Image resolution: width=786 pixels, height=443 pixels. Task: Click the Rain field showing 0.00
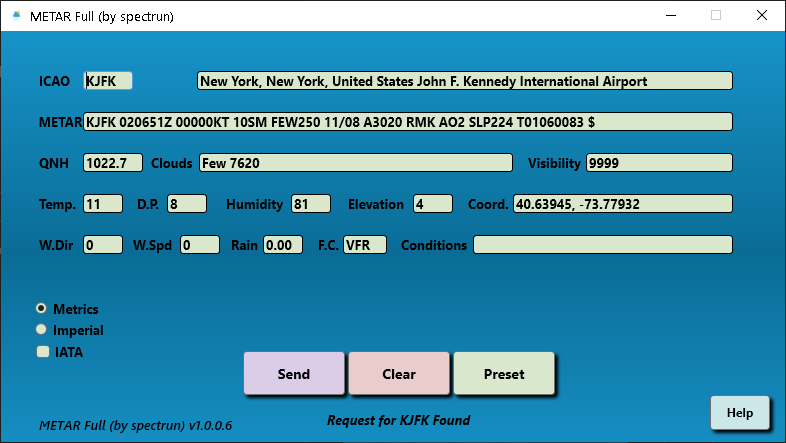(x=283, y=245)
